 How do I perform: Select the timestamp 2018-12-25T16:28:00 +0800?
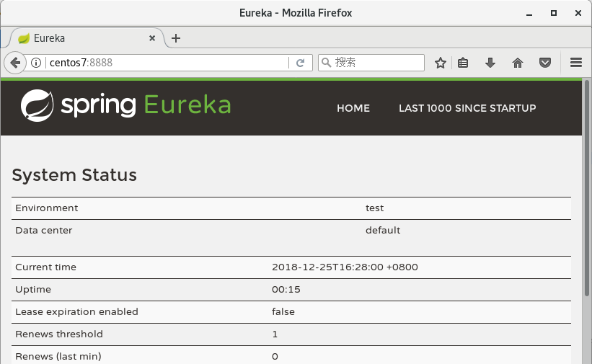[345, 267]
